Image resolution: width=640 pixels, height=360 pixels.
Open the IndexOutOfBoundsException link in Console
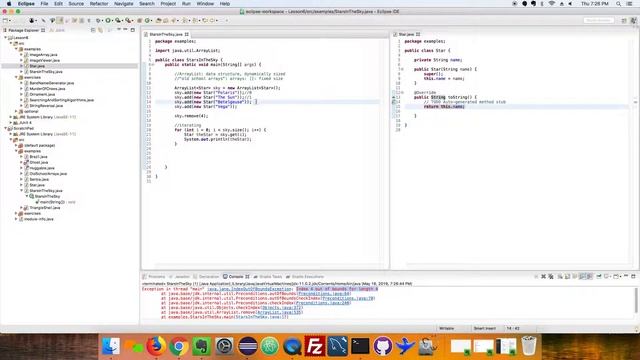pyautogui.click(x=249, y=289)
